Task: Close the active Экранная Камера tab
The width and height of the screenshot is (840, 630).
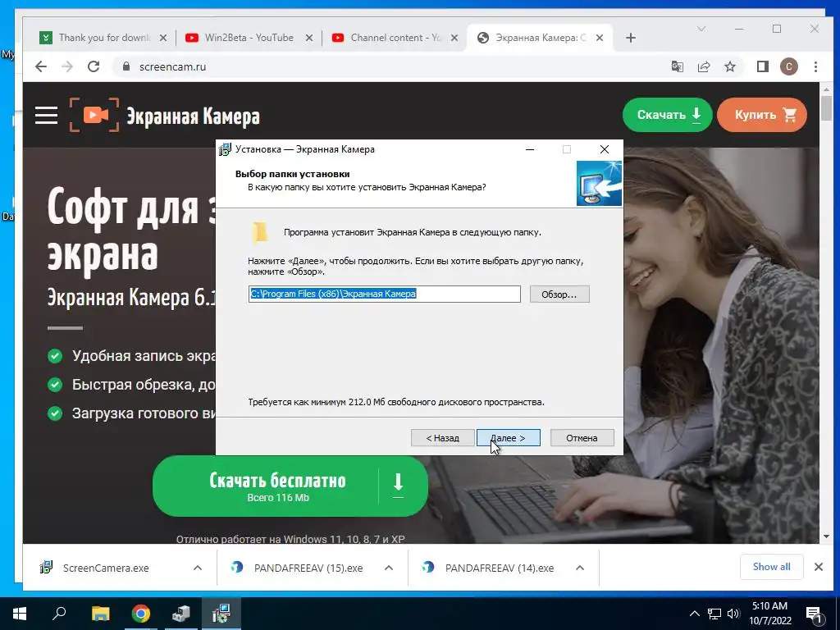Action: (600, 38)
